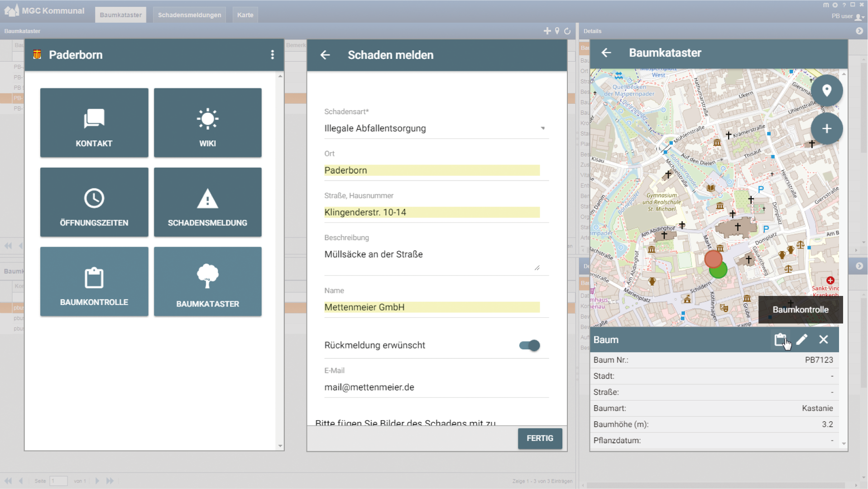Image resolution: width=868 pixels, height=489 pixels.
Task: Go to previous page in bottom pagination
Action: click(21, 481)
